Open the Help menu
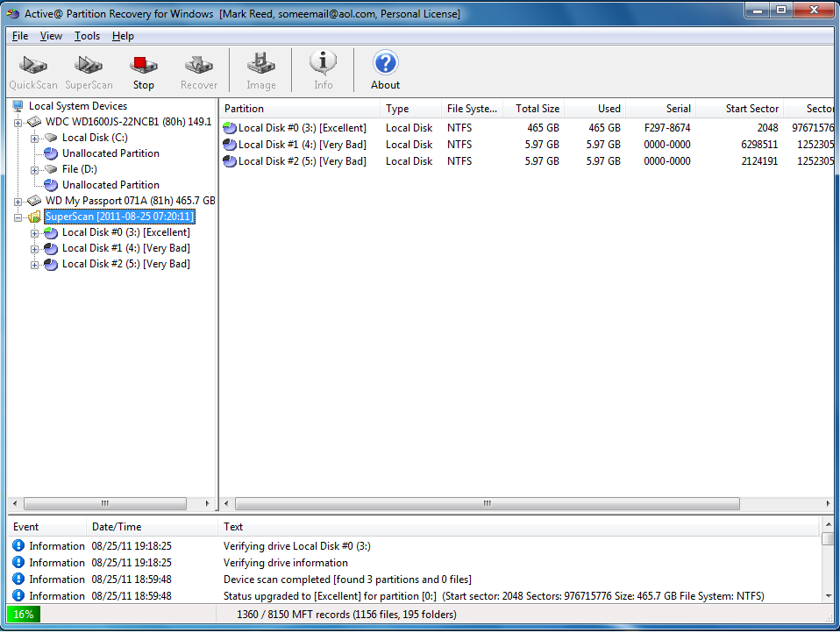840x633 pixels. (x=123, y=36)
